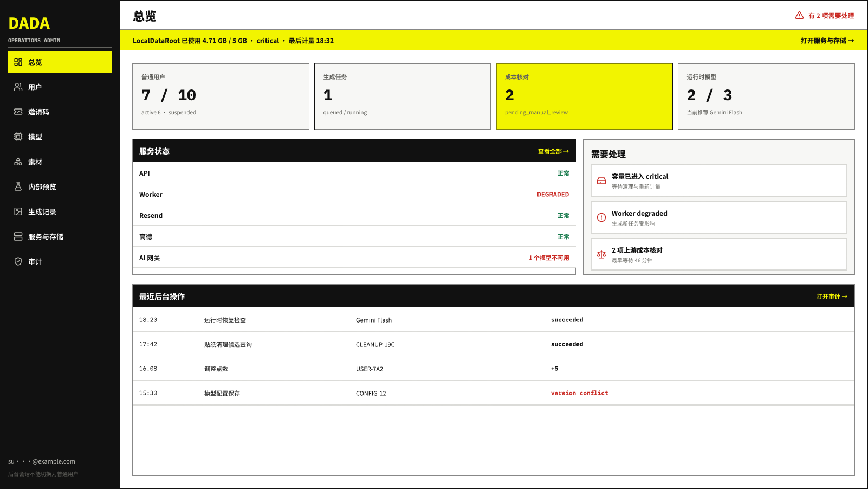Screen dimensions: 868x489
Task: Click the 高德 service row
Action: [354, 236]
